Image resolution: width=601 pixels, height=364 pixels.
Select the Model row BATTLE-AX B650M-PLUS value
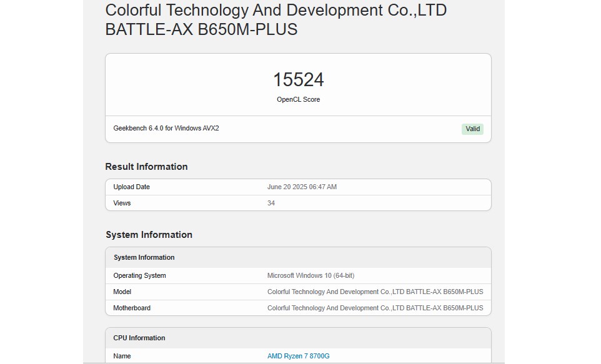[375, 292]
